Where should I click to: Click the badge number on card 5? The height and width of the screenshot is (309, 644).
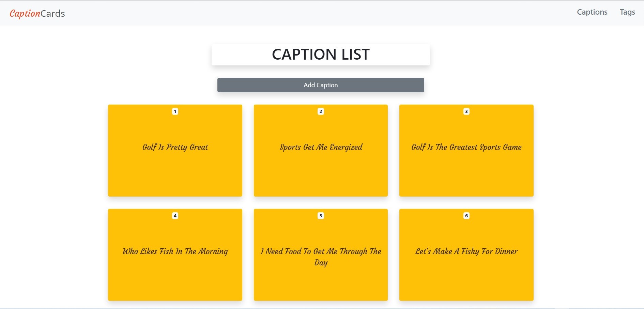click(x=320, y=215)
